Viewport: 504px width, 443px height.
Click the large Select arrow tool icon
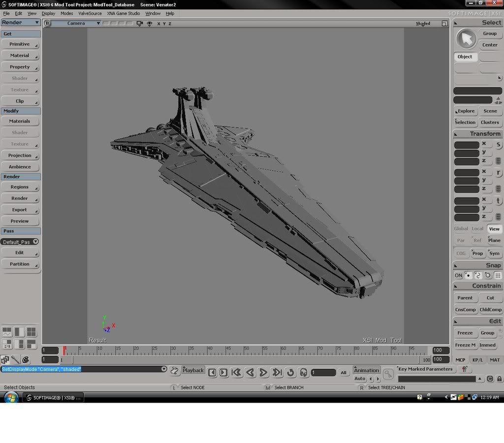[x=466, y=39]
